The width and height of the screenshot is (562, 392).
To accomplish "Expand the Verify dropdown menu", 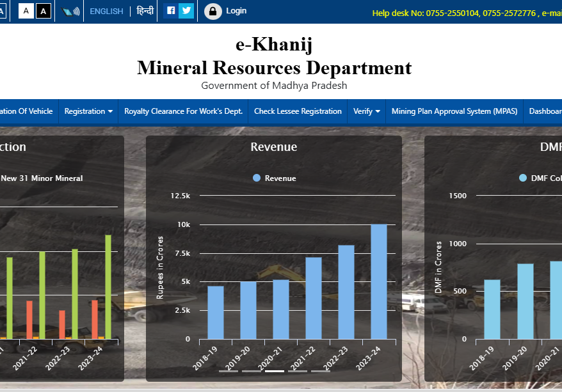I will click(x=367, y=111).
